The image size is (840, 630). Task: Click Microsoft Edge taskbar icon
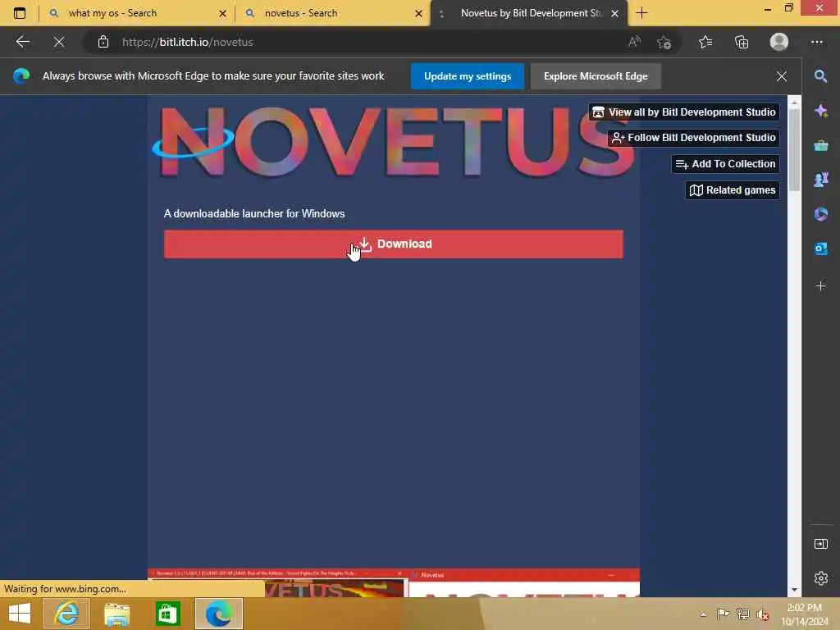218,614
